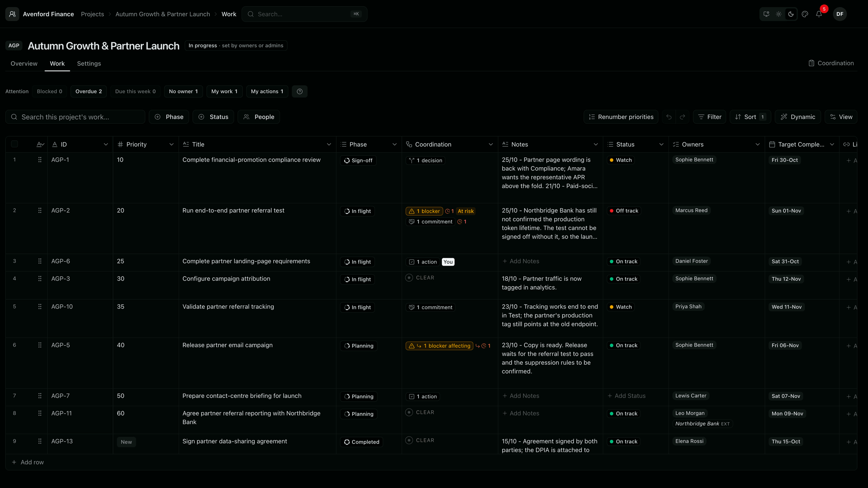The image size is (868, 488).
Task: Focus Search this project's work field
Action: click(x=75, y=117)
